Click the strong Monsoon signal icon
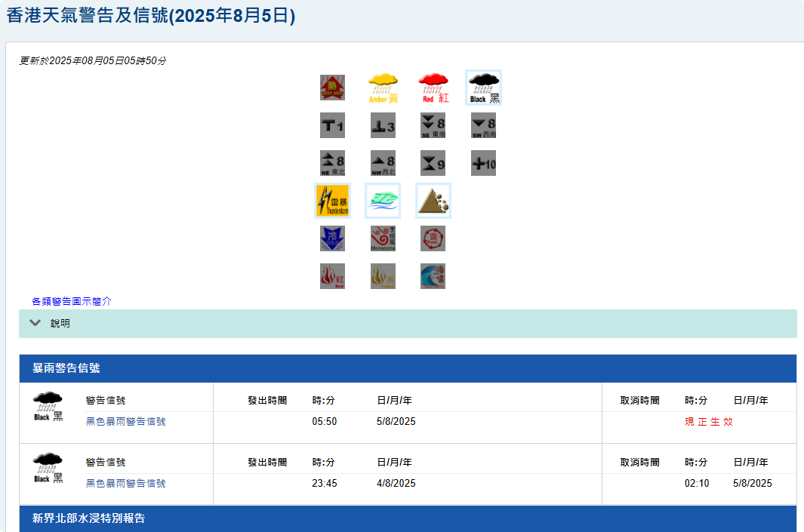Screen dimensions: 804x532 383,239
